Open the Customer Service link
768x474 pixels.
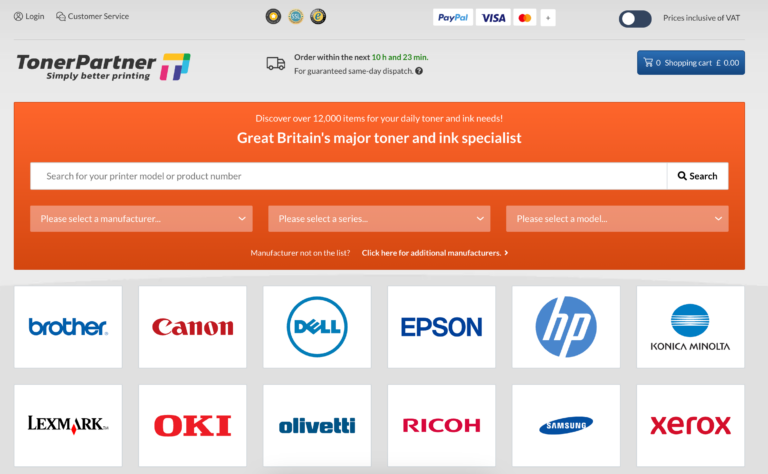(93, 16)
